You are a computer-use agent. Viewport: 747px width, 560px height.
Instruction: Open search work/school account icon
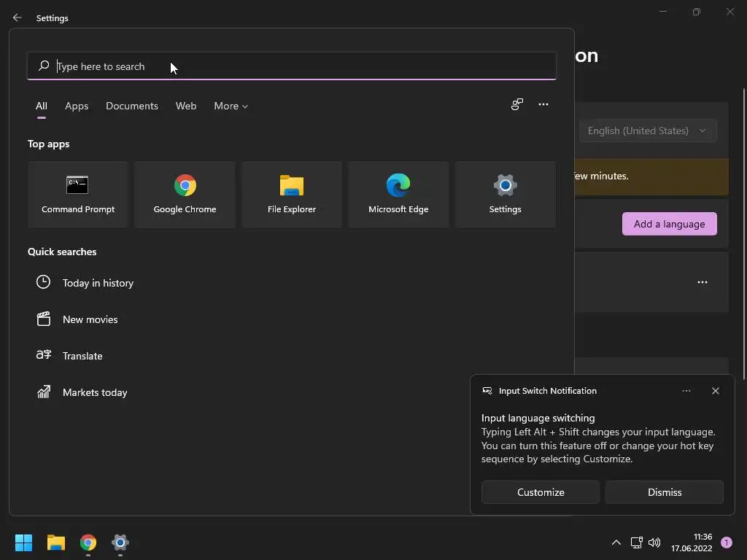(517, 104)
